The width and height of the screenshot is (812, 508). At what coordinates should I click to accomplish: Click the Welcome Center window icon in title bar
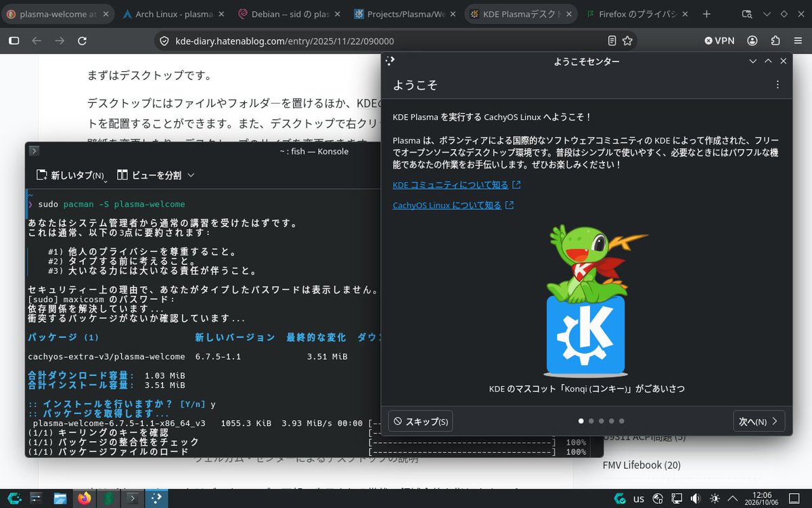[x=390, y=61]
